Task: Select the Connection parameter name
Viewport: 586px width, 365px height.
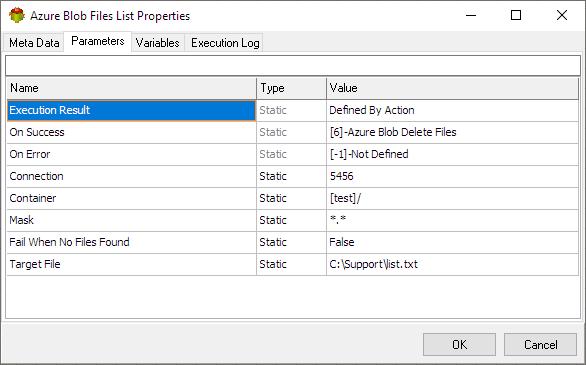Action: (132, 176)
